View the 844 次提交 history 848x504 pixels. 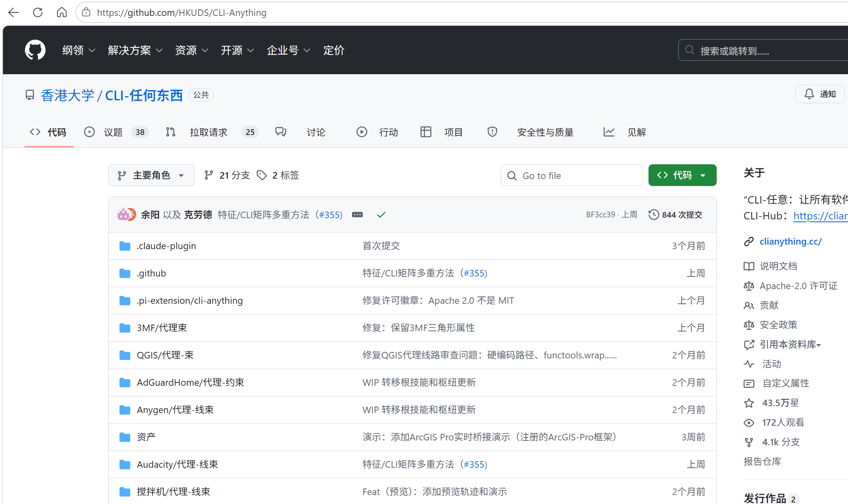[675, 214]
